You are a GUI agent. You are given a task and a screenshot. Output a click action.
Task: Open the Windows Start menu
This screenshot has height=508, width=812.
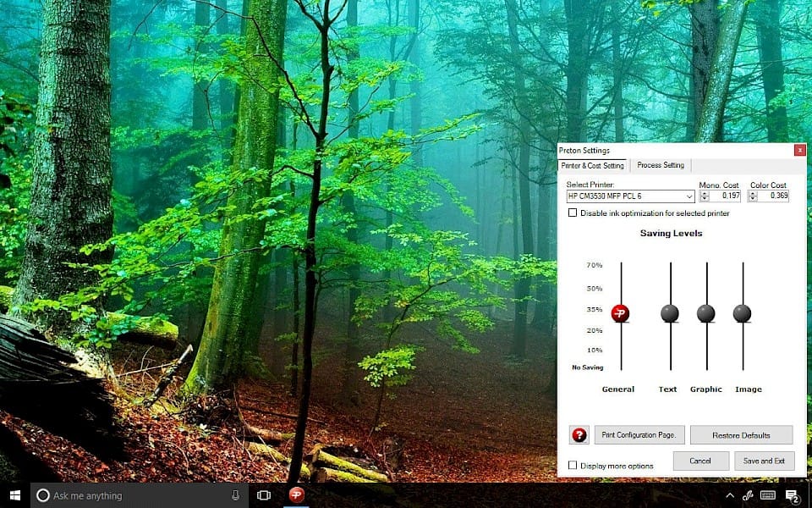click(x=16, y=495)
